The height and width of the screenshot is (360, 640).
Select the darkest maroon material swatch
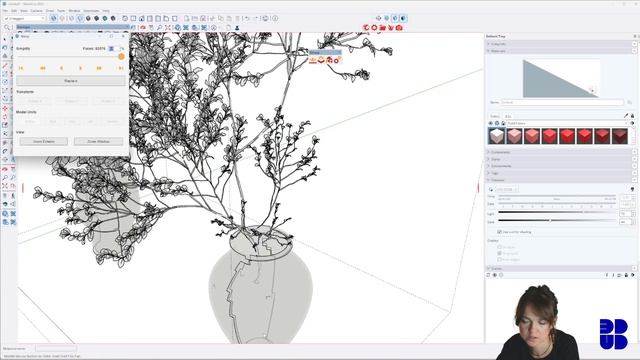(620, 136)
